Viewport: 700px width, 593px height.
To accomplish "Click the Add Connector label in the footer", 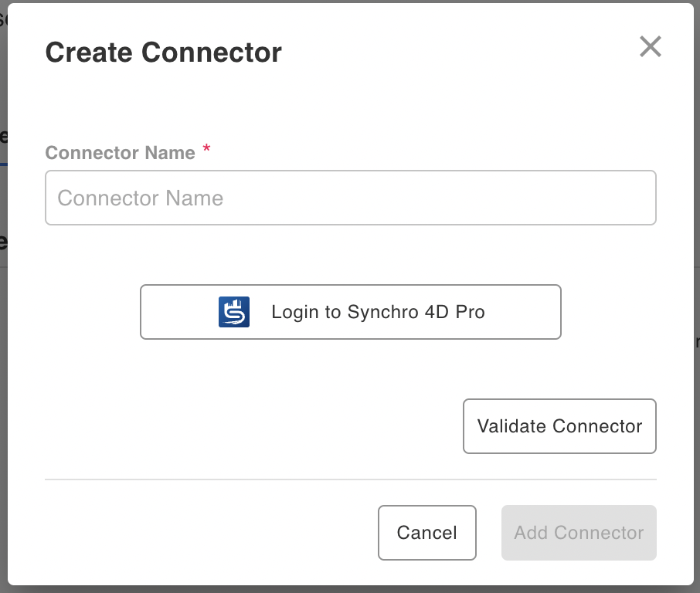I will click(579, 533).
